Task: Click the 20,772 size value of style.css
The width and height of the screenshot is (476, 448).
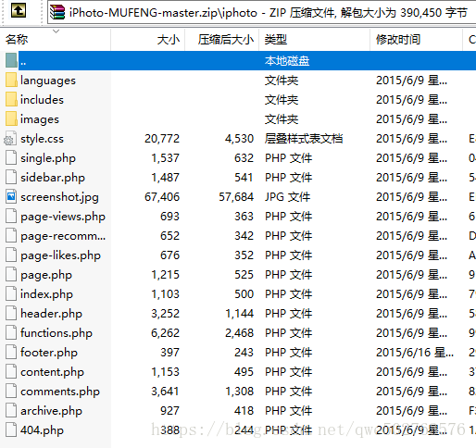Action: tap(162, 139)
